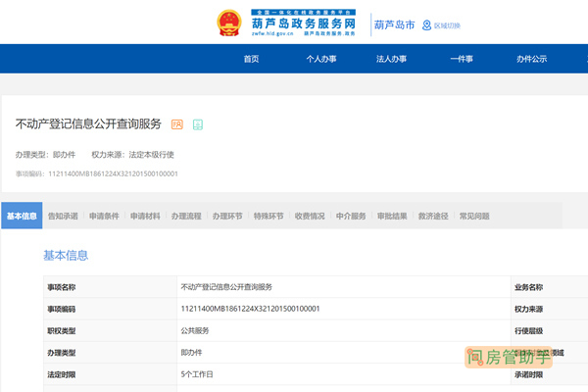Image resolution: width=588 pixels, height=392 pixels.
Task: Click the 法定时限 row label
Action: click(62, 374)
